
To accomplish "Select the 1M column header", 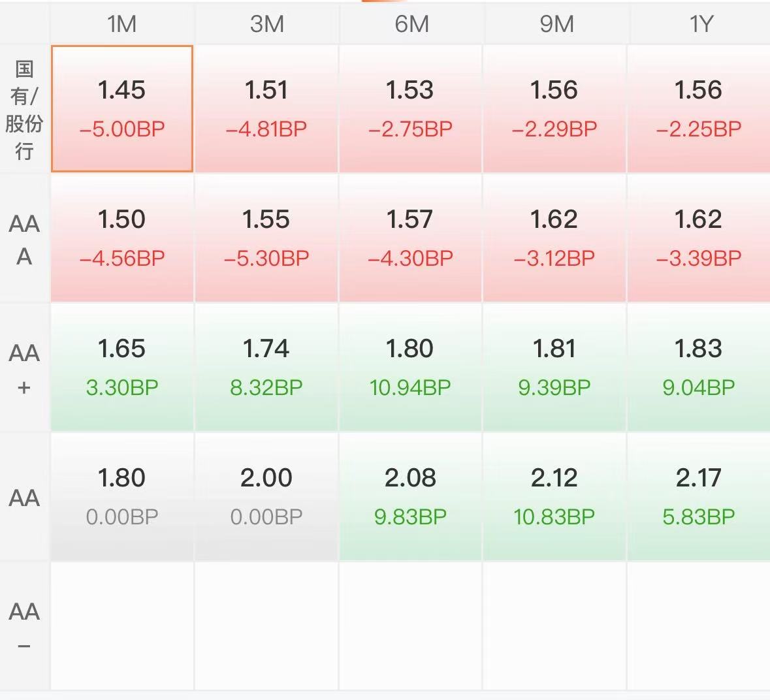I will pyautogui.click(x=121, y=24).
